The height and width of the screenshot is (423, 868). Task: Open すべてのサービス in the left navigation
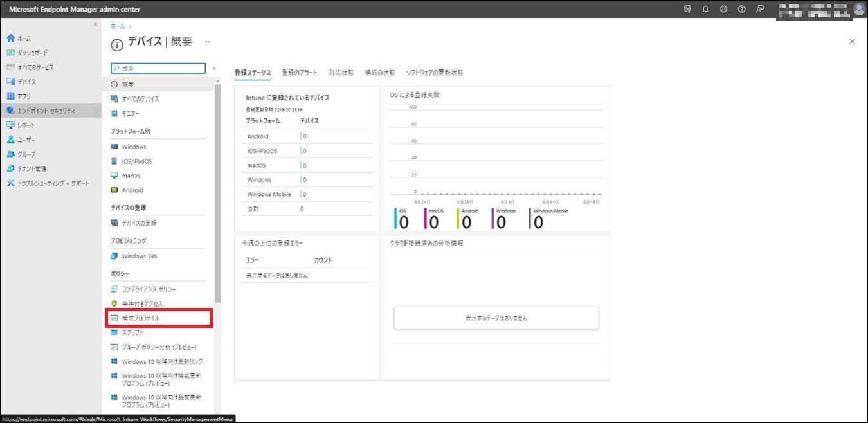pyautogui.click(x=50, y=67)
